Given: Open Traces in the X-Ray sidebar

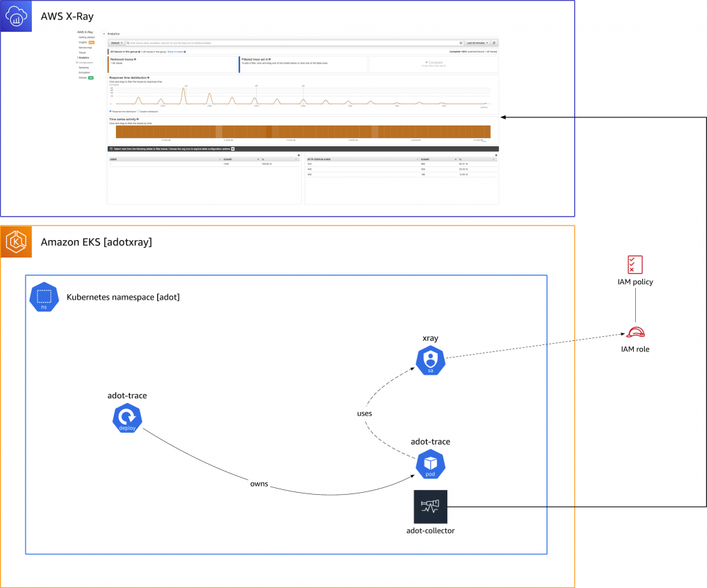Looking at the screenshot, I should click(82, 52).
